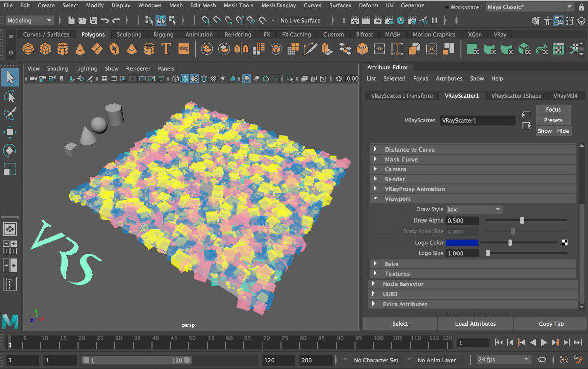
Task: Click the Logo Size slider handle
Action: (488, 253)
